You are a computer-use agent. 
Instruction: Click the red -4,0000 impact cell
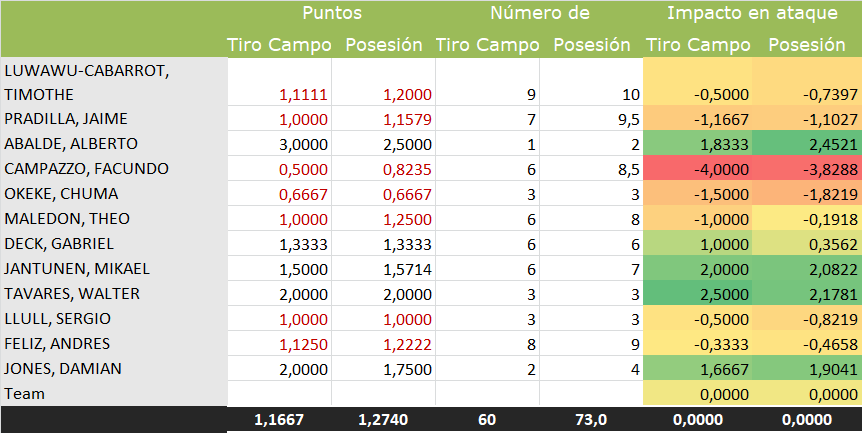point(698,169)
